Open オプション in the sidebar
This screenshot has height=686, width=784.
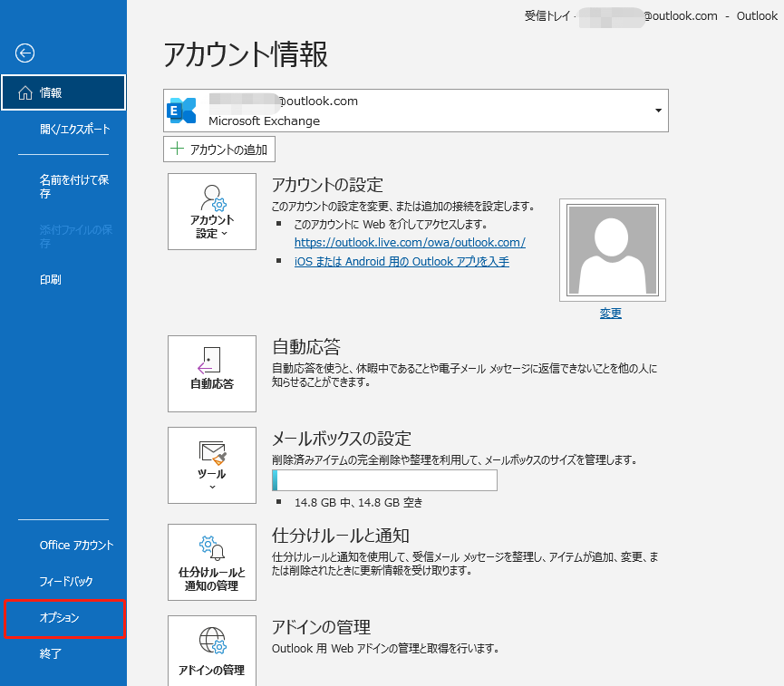click(x=60, y=618)
